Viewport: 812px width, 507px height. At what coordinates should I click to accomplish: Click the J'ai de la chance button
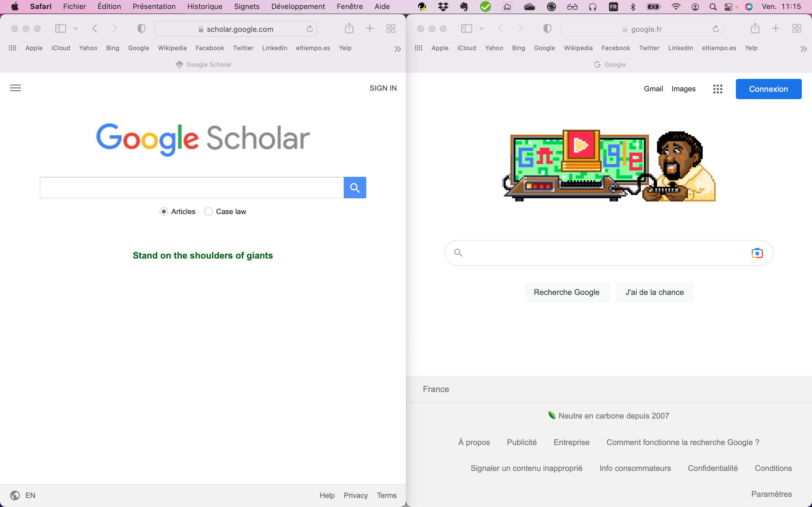654,292
